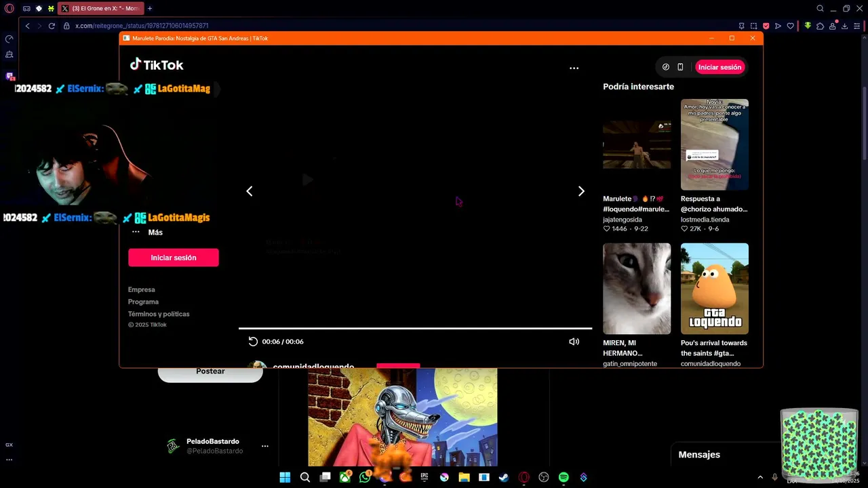Open the robot wolf image in tweet

point(403,417)
